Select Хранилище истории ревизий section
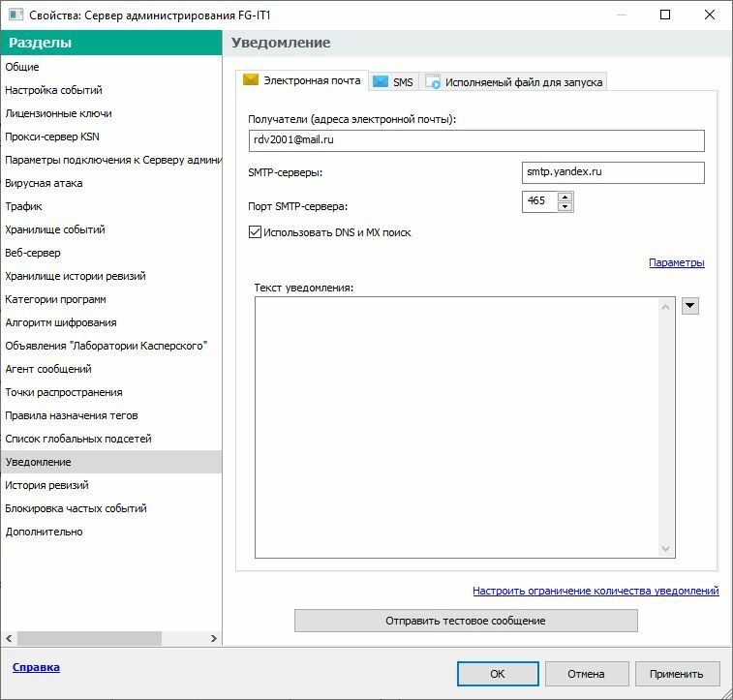The height and width of the screenshot is (700, 733). (110, 276)
